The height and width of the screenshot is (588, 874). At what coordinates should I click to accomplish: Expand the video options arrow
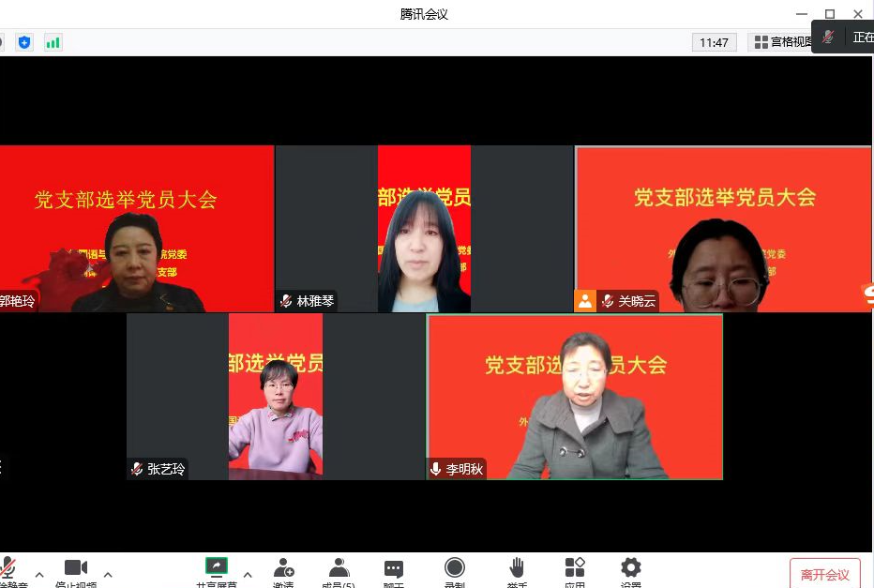[x=108, y=574]
